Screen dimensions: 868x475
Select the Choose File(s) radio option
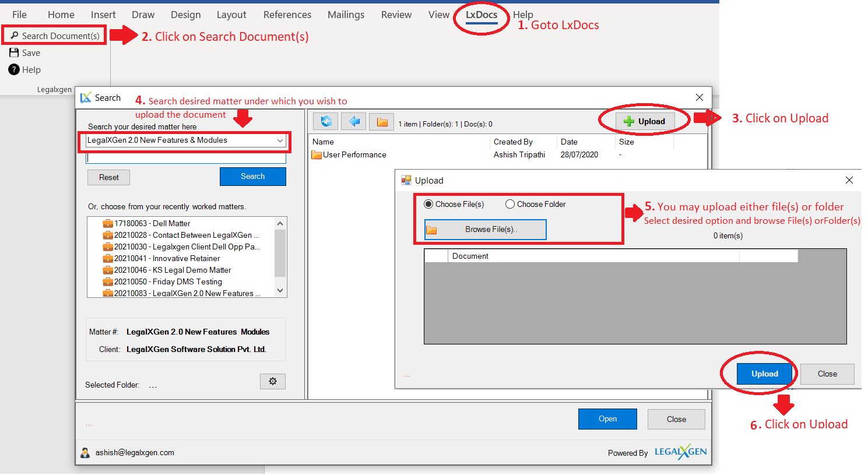pyautogui.click(x=429, y=204)
